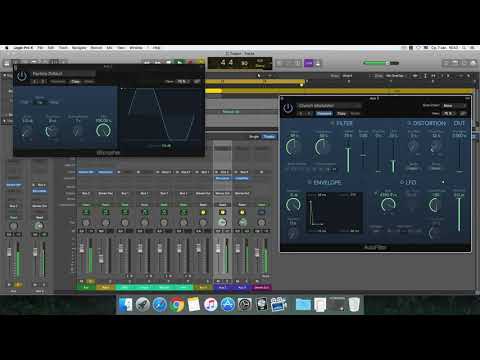
Task: Open Finder from the dock
Action: (x=126, y=305)
